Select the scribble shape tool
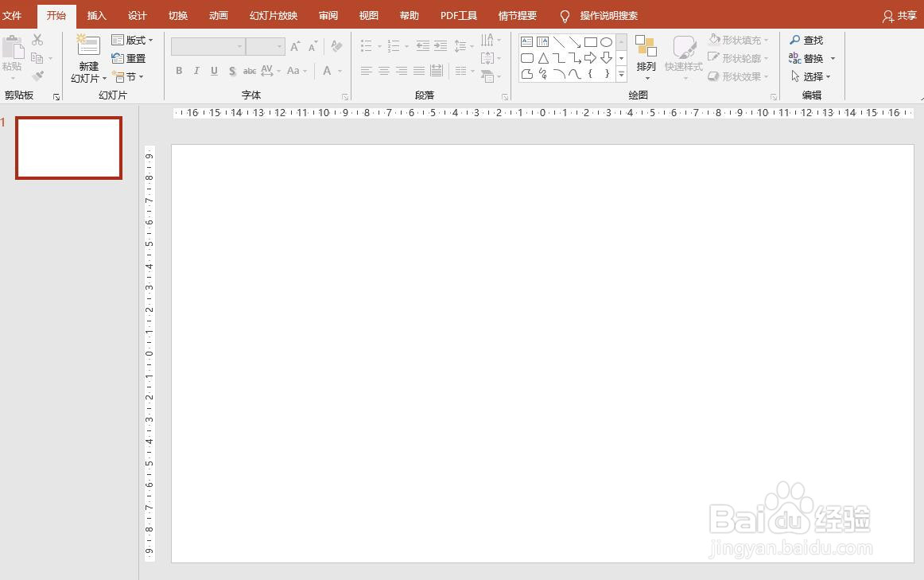Viewport: 924px width, 580px height. click(543, 74)
